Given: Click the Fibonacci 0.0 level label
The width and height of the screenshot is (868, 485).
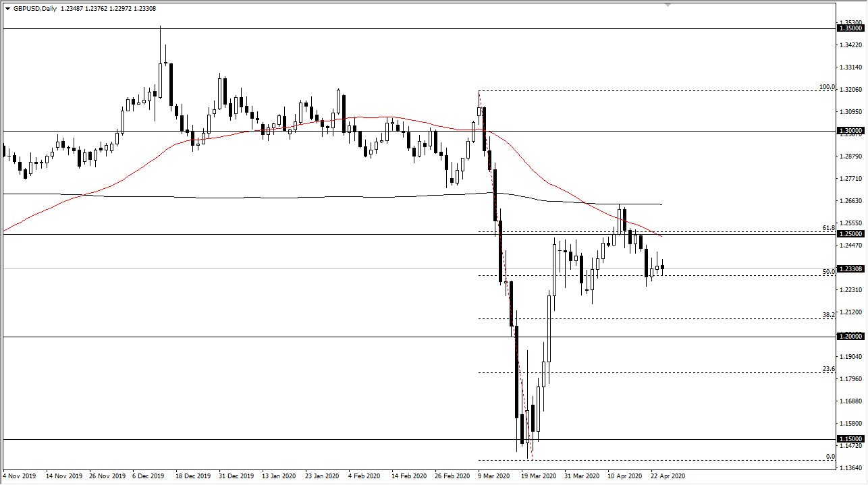Looking at the screenshot, I should (x=830, y=457).
